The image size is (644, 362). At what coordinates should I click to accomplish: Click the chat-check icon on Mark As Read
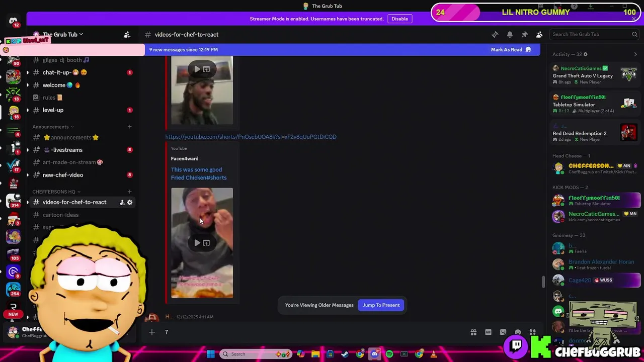[528, 50]
